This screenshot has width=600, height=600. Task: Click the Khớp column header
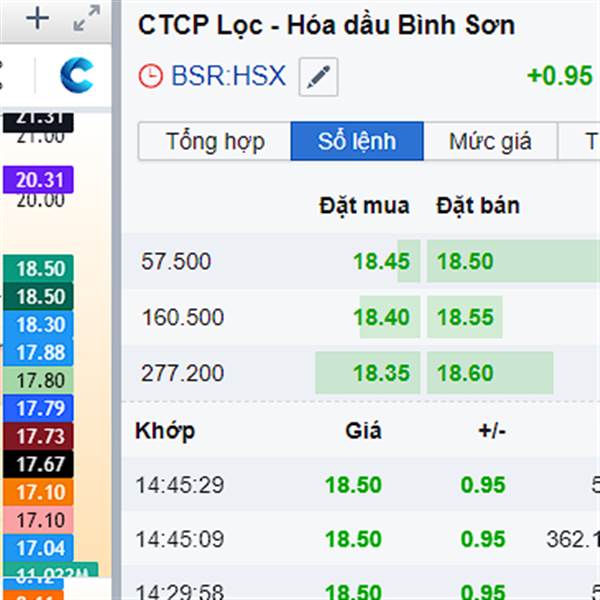(165, 431)
